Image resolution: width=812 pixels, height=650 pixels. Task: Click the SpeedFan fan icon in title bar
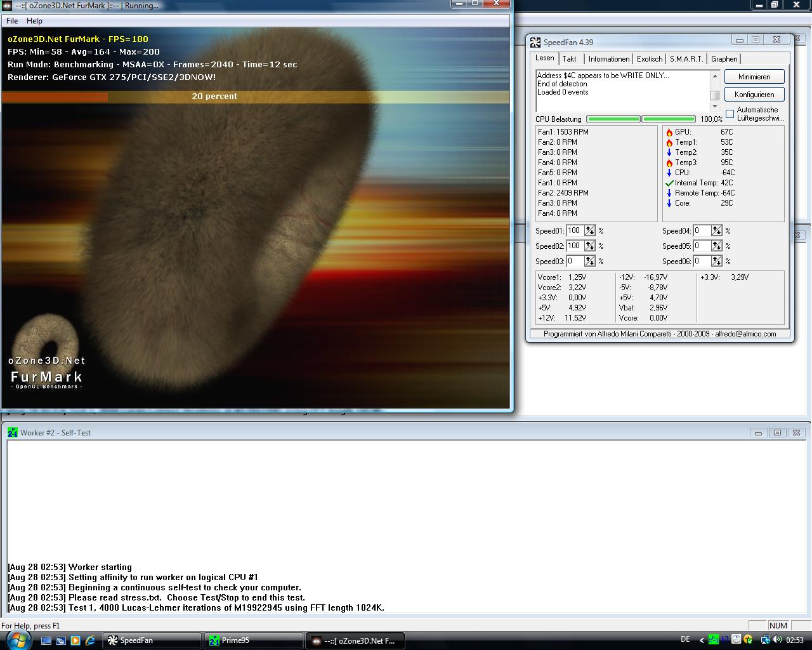[536, 42]
